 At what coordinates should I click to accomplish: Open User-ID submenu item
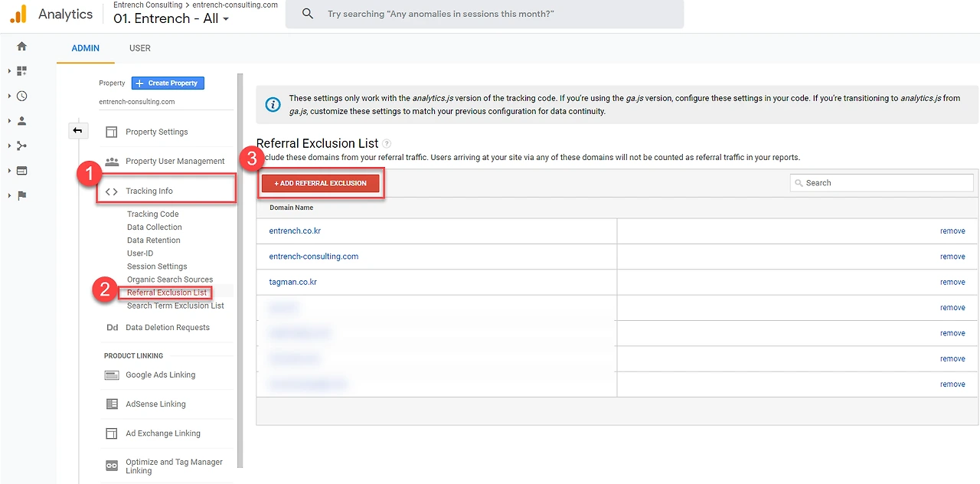pyautogui.click(x=140, y=253)
